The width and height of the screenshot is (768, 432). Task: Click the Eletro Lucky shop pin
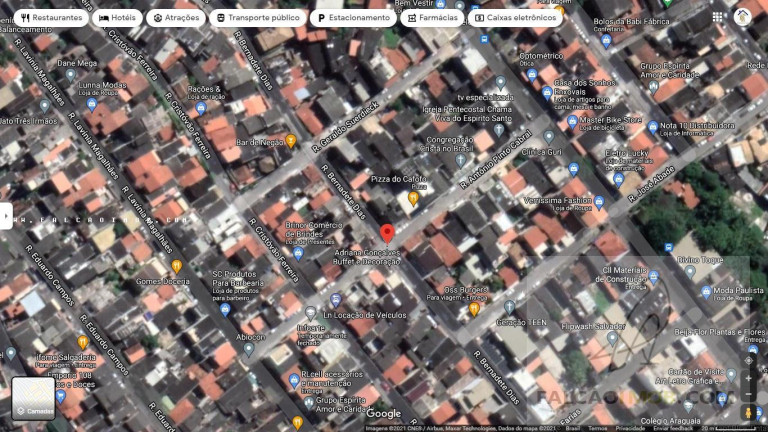pos(619,180)
